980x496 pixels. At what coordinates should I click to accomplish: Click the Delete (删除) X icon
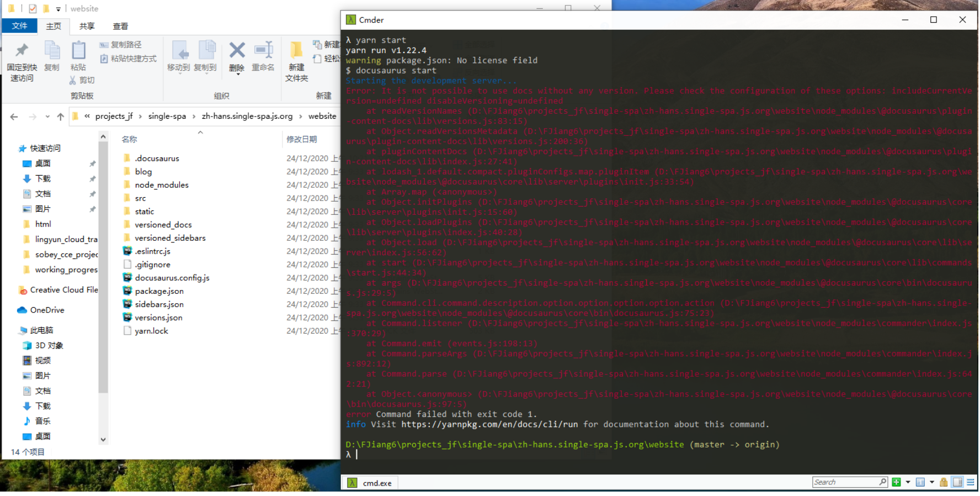coord(237,51)
